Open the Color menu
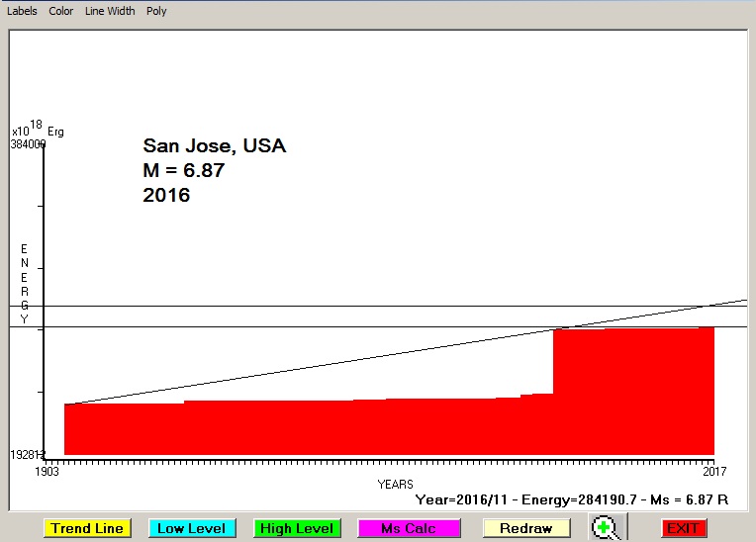This screenshot has height=542, width=756. point(61,11)
